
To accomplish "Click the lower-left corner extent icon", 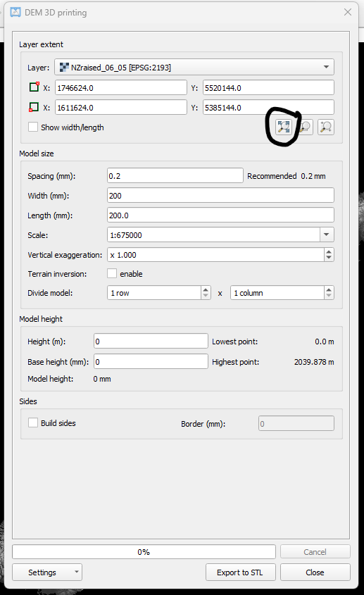I will (x=34, y=107).
